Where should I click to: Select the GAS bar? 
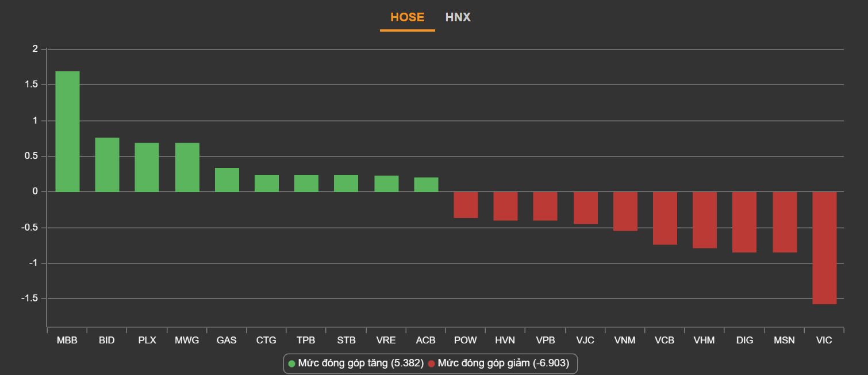[x=226, y=179]
